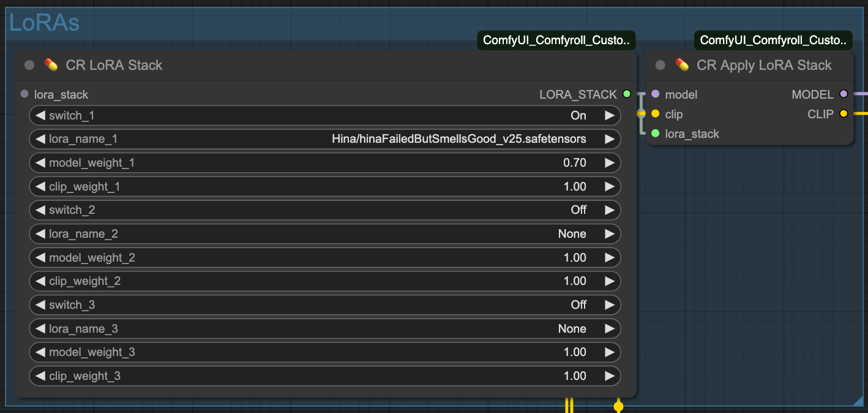
Task: Click the ComfyUI_Comfyroll badge above CR LoRA Stack
Action: tap(556, 40)
